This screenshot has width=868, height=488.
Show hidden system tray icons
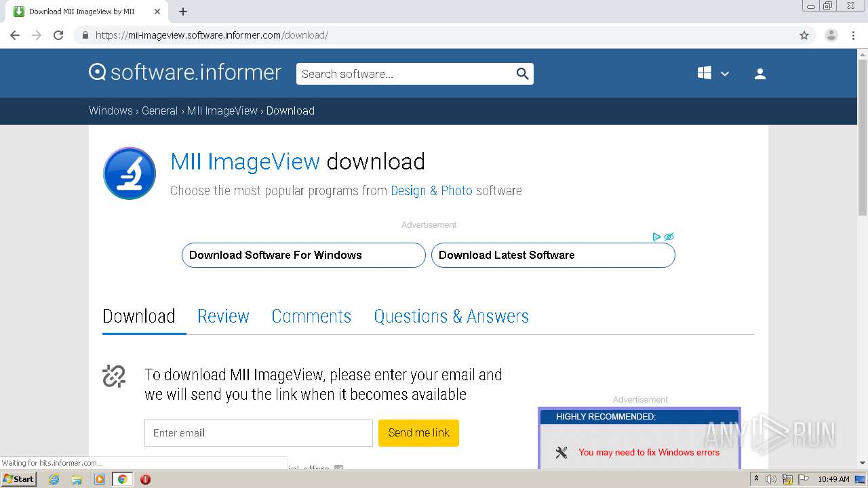tap(756, 479)
